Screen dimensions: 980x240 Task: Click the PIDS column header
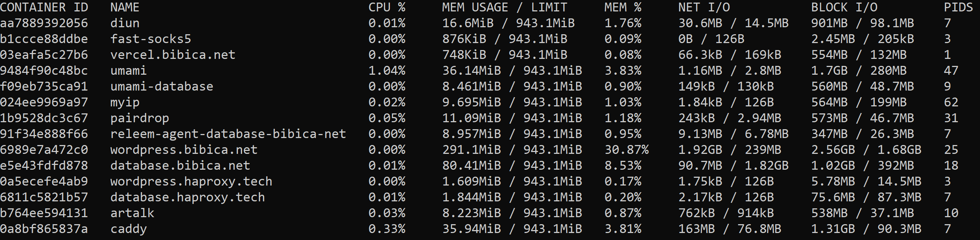[958, 7]
